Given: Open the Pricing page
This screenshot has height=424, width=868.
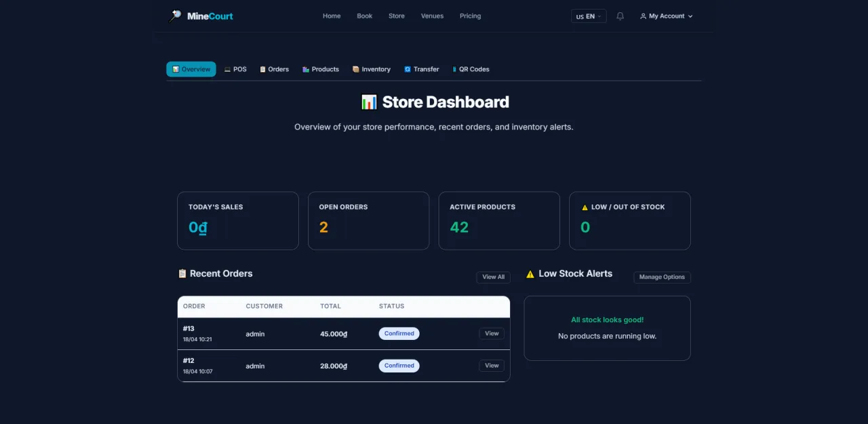Looking at the screenshot, I should 470,16.
